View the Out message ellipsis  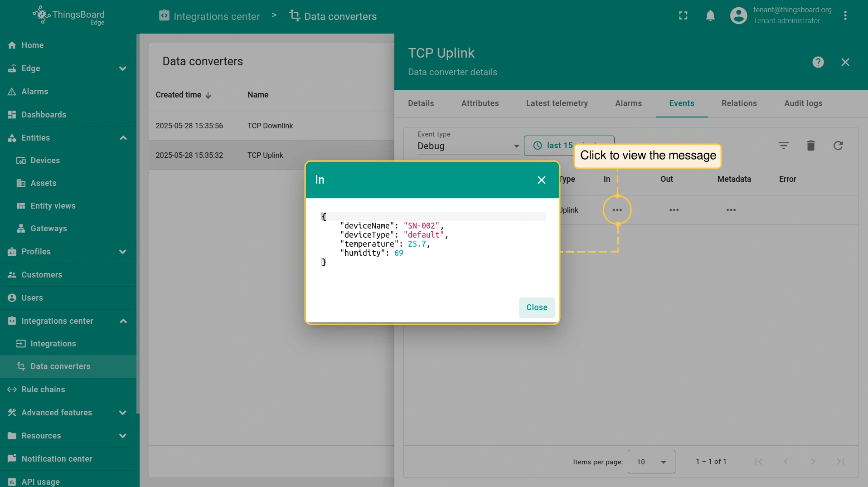674,210
